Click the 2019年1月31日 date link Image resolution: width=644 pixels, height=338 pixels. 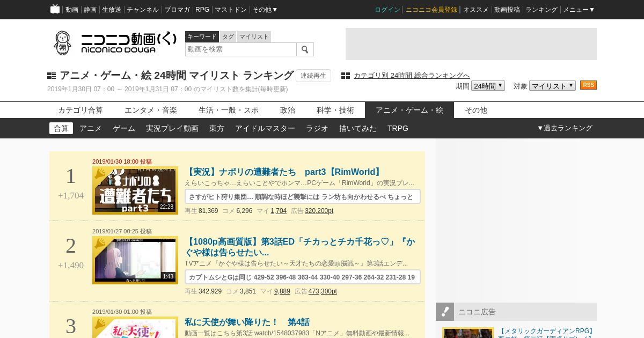point(147,89)
